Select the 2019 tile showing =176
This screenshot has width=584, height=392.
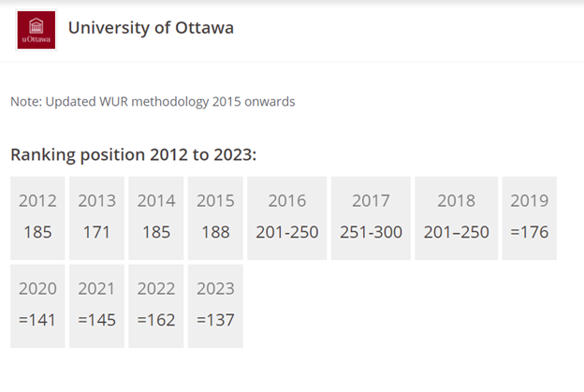pyautogui.click(x=530, y=218)
